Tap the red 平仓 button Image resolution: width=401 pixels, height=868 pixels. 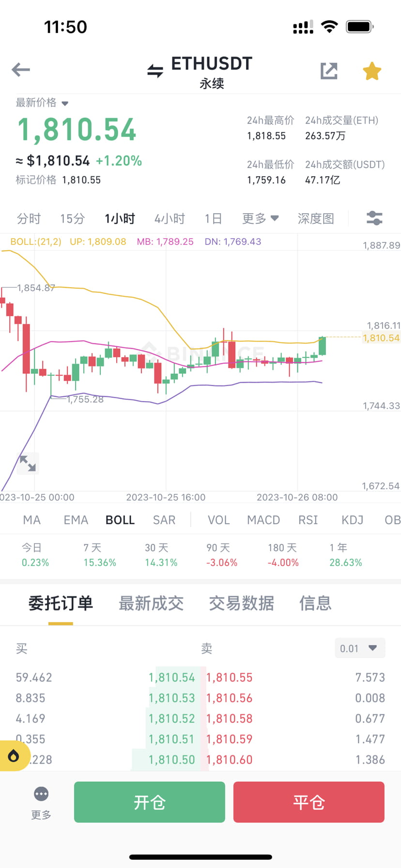(x=309, y=802)
